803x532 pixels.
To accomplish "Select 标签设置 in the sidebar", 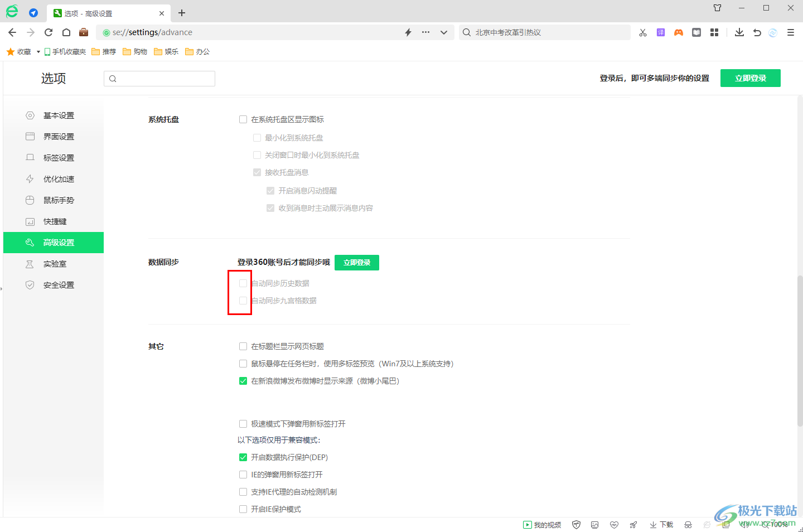I will (x=54, y=158).
